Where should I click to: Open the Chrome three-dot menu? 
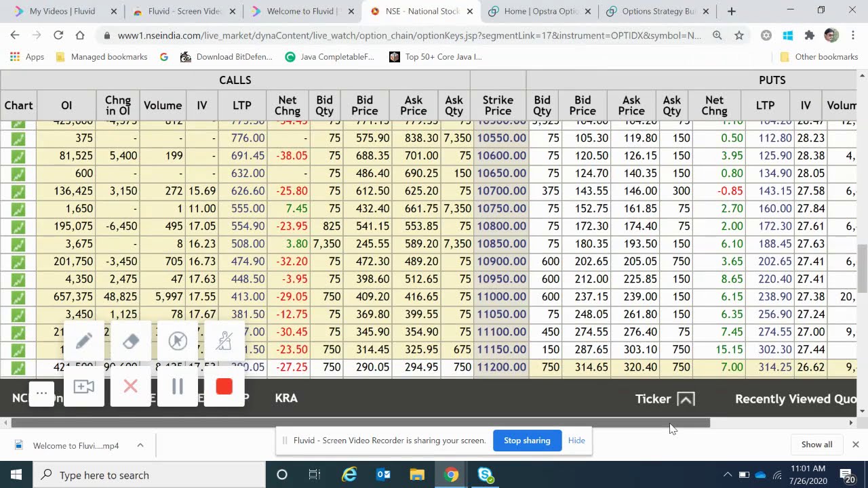tap(853, 35)
